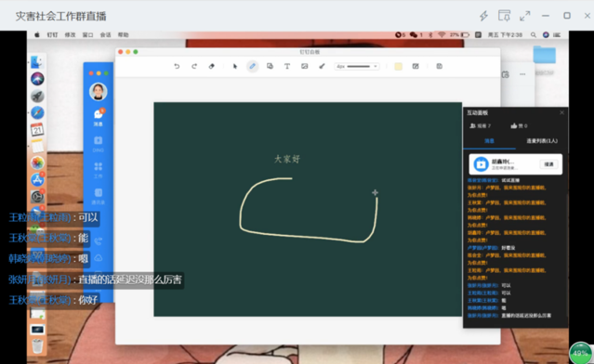Click the thumbs-up like icon

pyautogui.click(x=514, y=125)
